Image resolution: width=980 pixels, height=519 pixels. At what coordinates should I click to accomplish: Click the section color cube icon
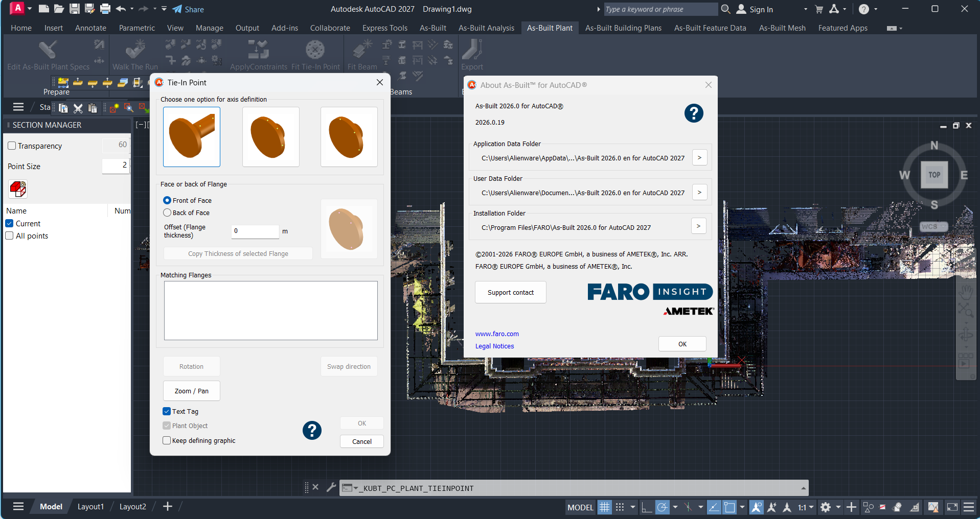18,189
